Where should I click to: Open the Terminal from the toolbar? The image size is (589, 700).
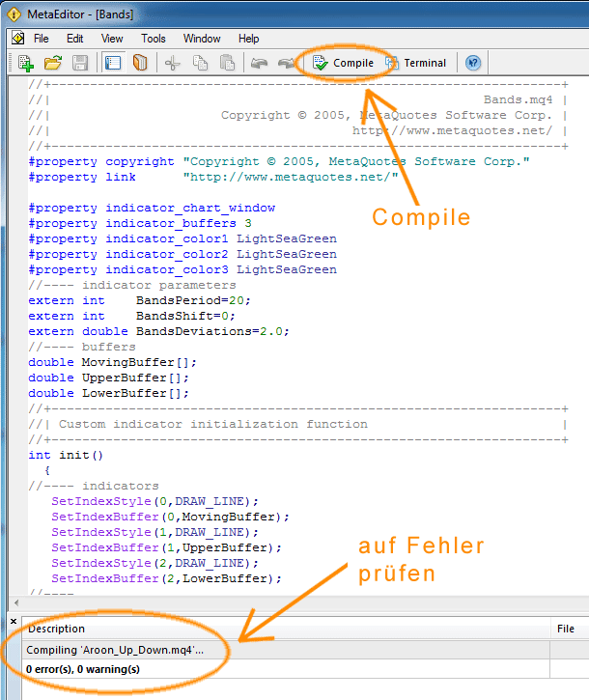pos(416,63)
